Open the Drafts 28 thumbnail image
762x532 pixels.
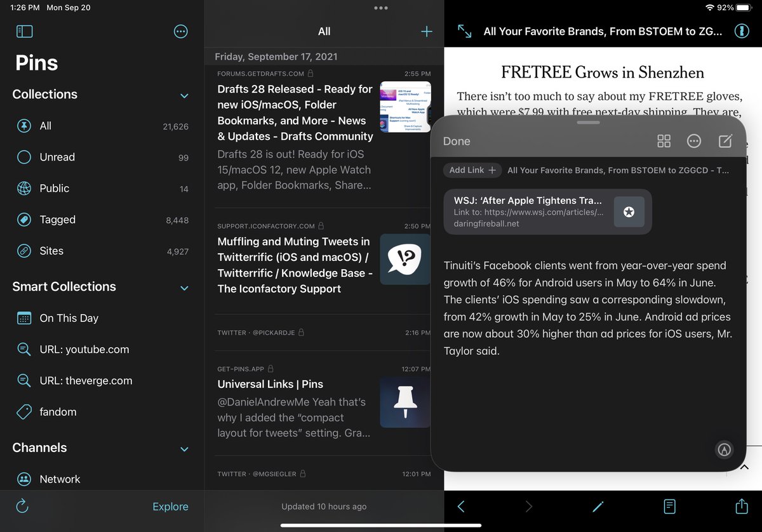(x=405, y=107)
